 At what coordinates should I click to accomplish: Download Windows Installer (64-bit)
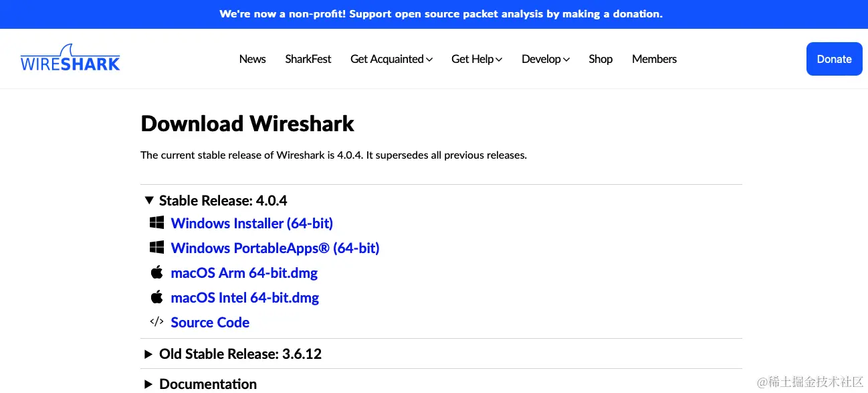(252, 223)
